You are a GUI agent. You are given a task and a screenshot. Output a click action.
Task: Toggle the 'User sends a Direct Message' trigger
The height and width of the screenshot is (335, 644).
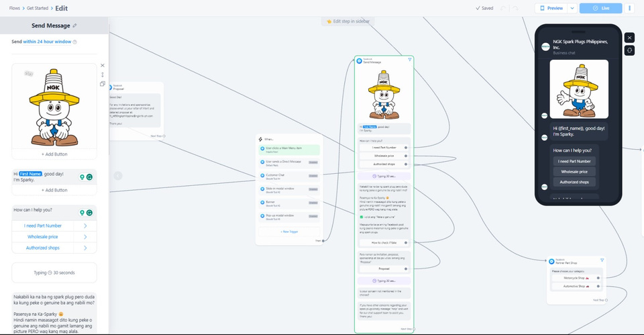click(x=313, y=162)
